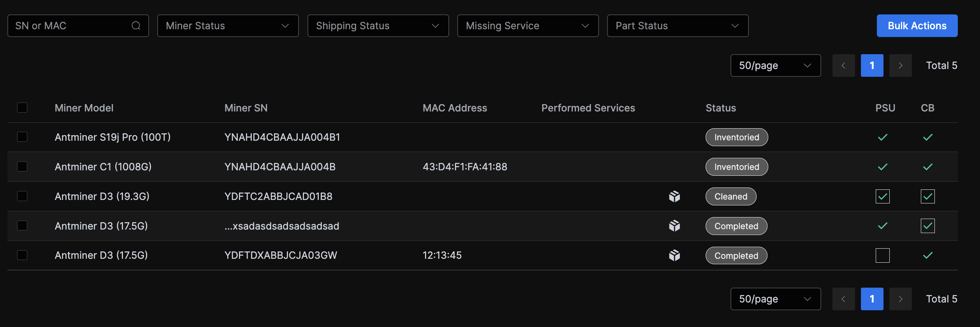Click the Antminer S19j Pro (100T) model name
The width and height of the screenshot is (980, 327).
click(x=113, y=137)
